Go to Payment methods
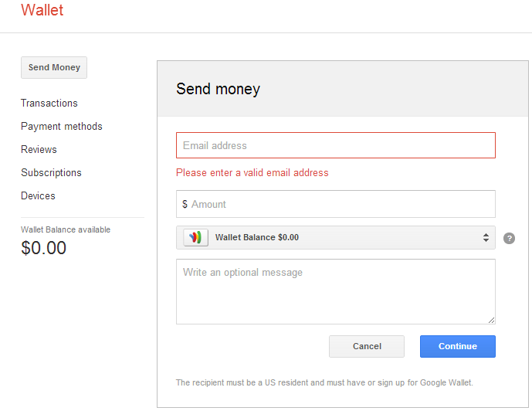The height and width of the screenshot is (411, 532). (x=62, y=127)
